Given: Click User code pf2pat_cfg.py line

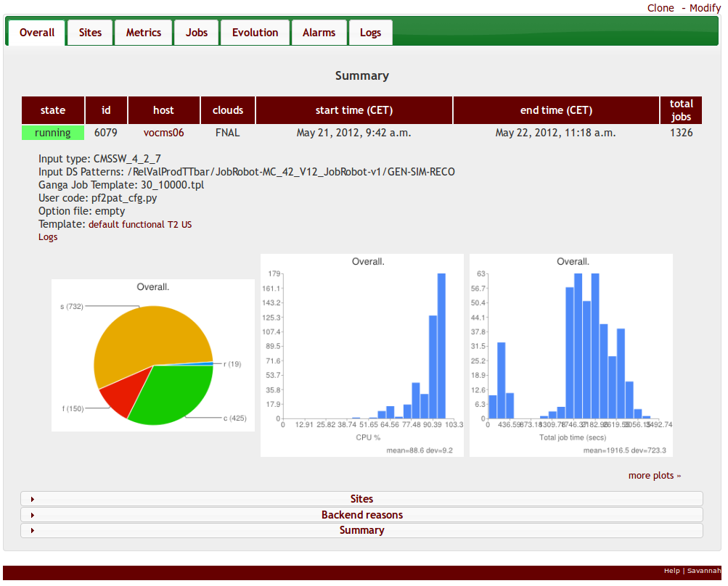Looking at the screenshot, I should pyautogui.click(x=97, y=198).
